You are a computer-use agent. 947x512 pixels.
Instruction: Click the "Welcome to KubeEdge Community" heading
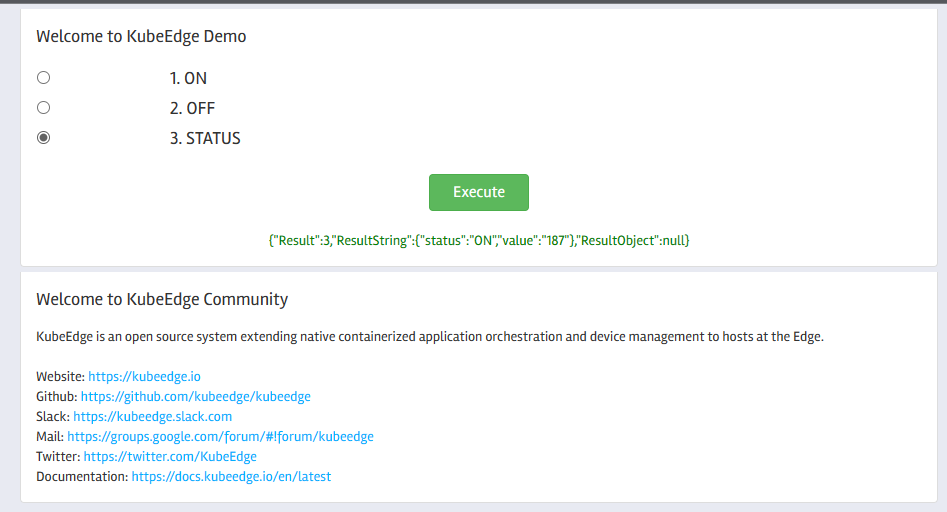coord(162,299)
